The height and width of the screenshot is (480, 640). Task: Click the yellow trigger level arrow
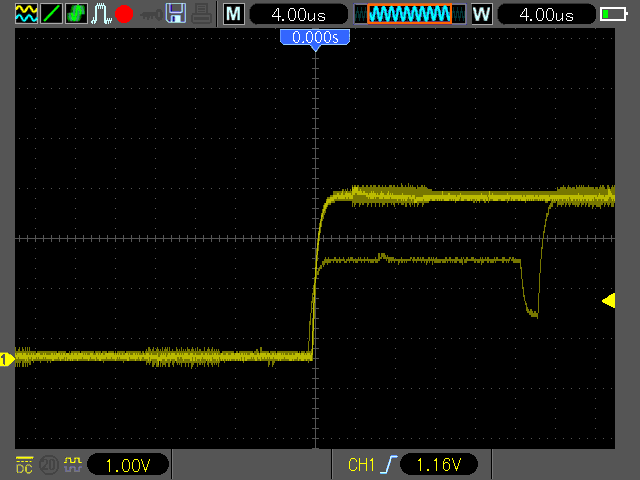point(609,301)
